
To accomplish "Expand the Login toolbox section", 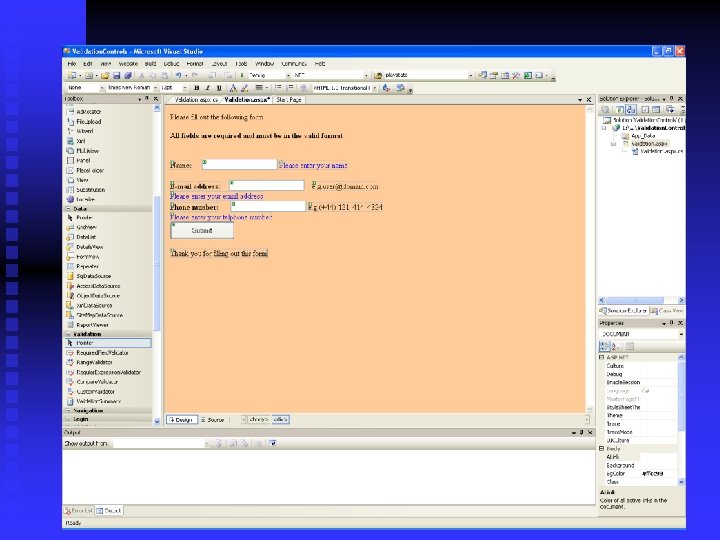I will [68, 419].
